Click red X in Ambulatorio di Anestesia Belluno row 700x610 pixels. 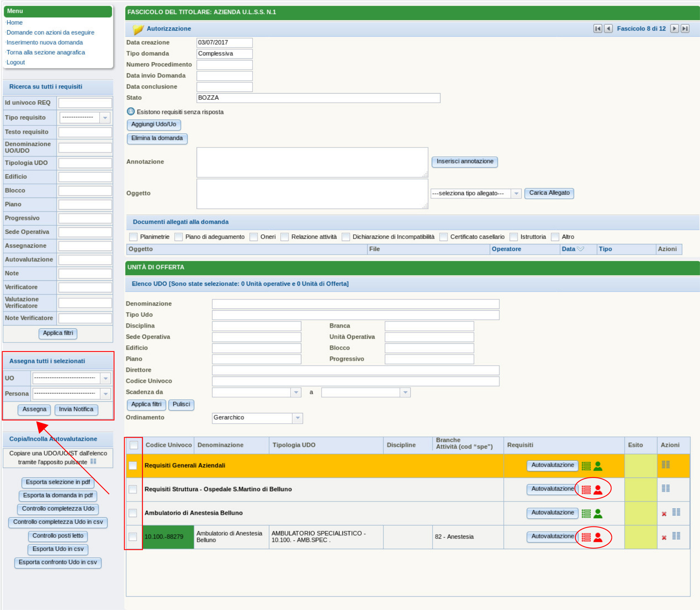[664, 514]
